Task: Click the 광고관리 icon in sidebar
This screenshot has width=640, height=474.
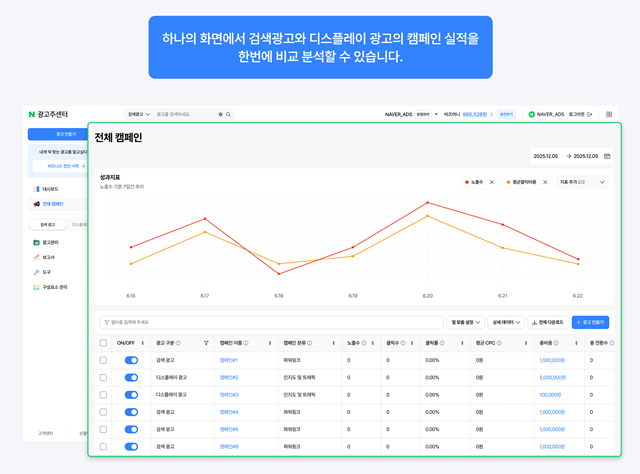Action: [36, 242]
